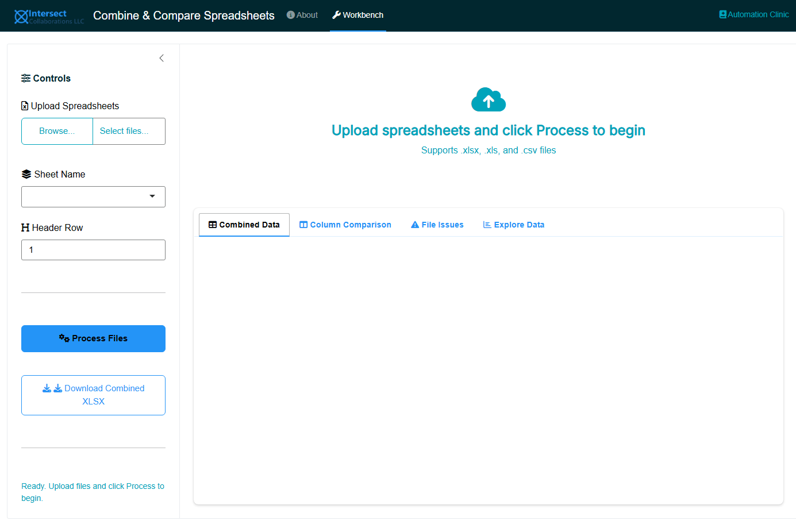Click the layers icon beside Sheet Name
Image resolution: width=796 pixels, height=532 pixels.
27,174
